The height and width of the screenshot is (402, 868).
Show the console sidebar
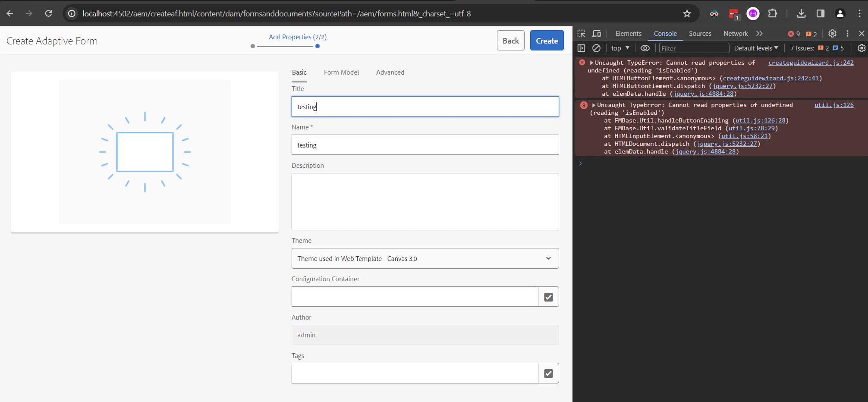pos(581,48)
